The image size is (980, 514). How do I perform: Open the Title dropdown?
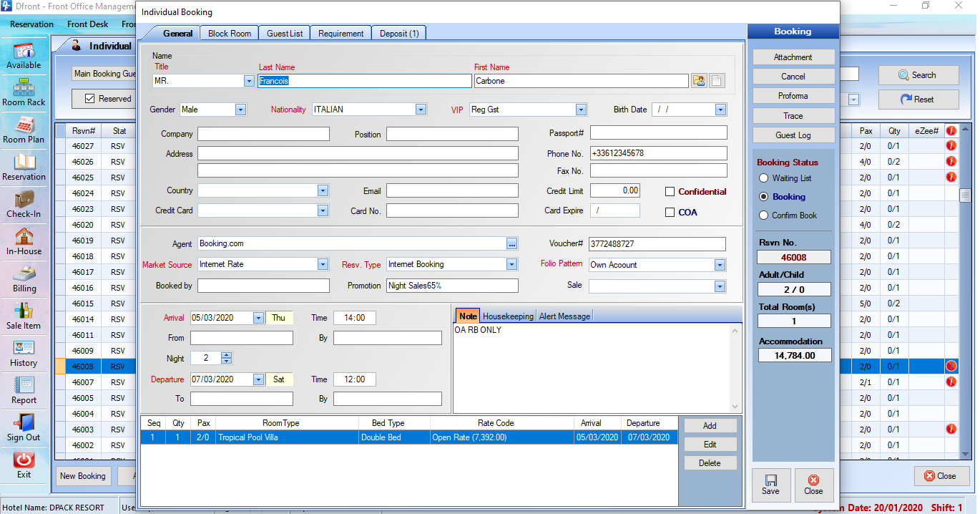pyautogui.click(x=249, y=82)
